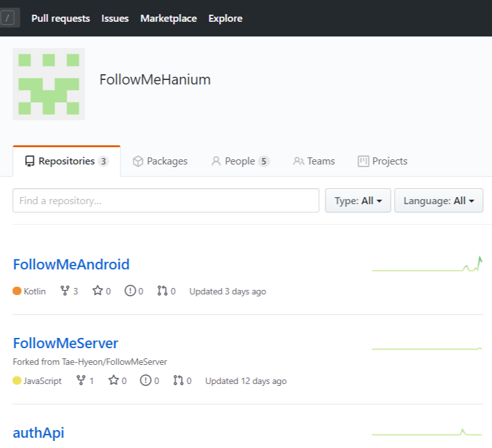The image size is (492, 448).
Task: Open the Type: All dropdown
Action: pos(358,200)
